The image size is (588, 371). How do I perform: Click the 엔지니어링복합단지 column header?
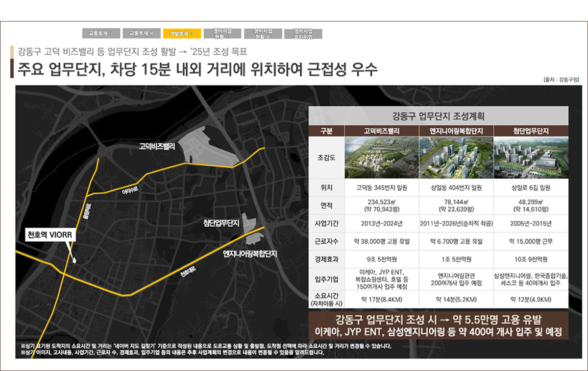point(457,131)
